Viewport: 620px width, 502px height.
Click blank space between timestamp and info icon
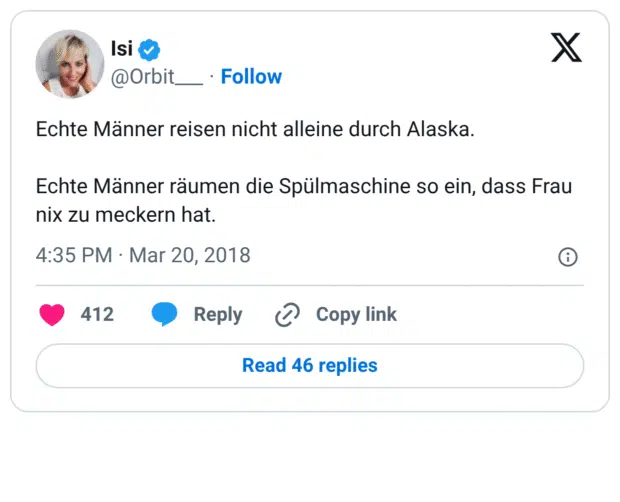(x=400, y=257)
